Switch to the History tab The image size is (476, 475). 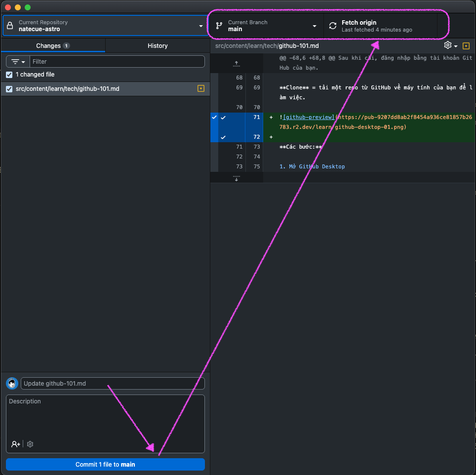click(x=158, y=45)
